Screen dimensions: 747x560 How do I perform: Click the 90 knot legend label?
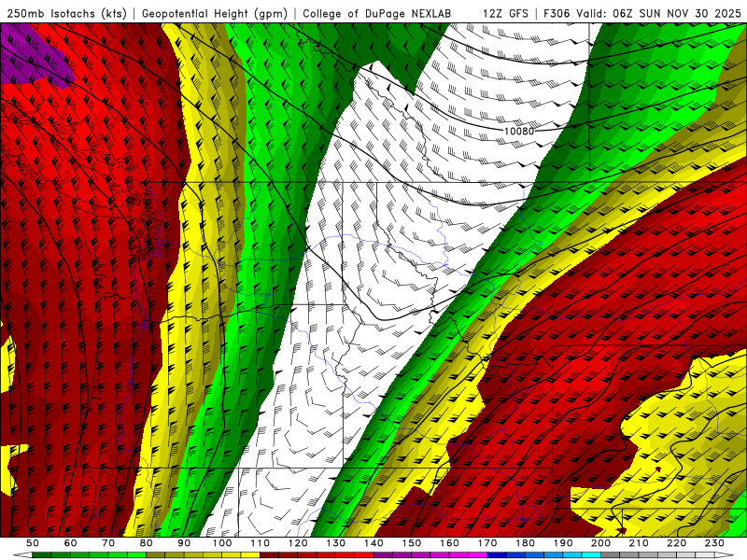coord(184,543)
